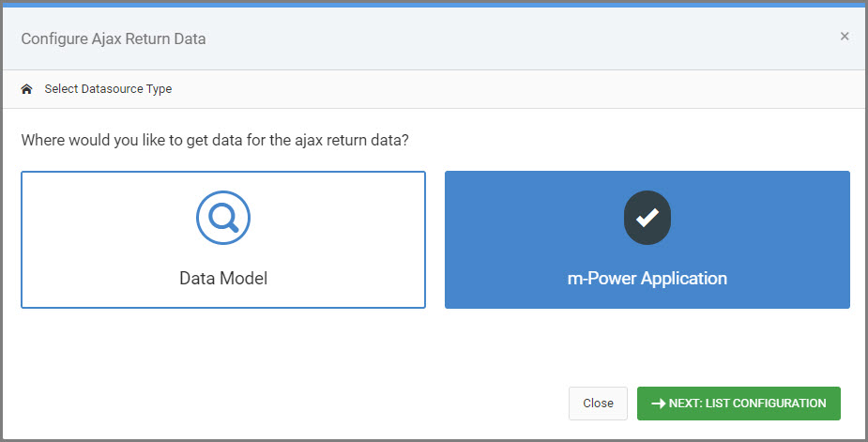Choose the m-Power Application datasource card
The image size is (868, 442).
tap(647, 239)
